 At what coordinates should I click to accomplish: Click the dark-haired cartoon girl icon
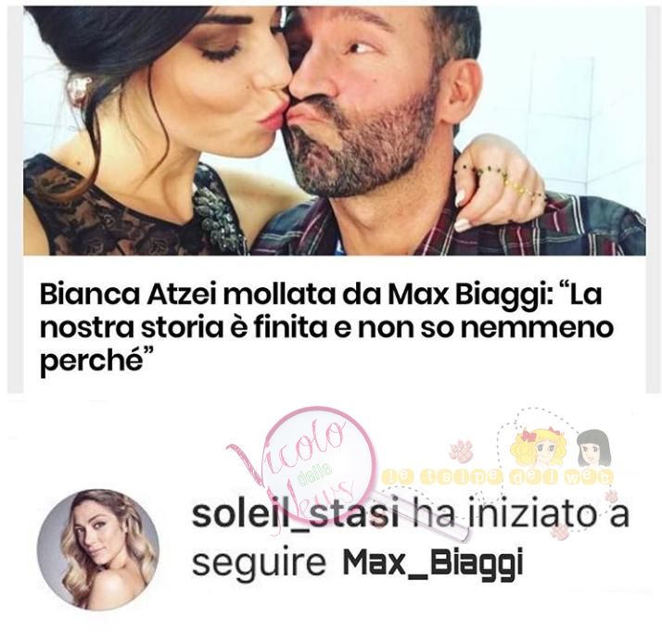[x=594, y=447]
